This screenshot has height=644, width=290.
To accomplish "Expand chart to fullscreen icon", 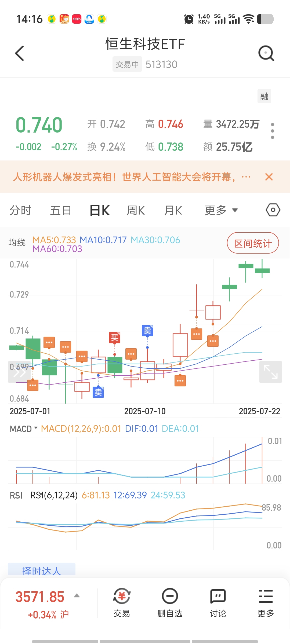I will pos(270,372).
